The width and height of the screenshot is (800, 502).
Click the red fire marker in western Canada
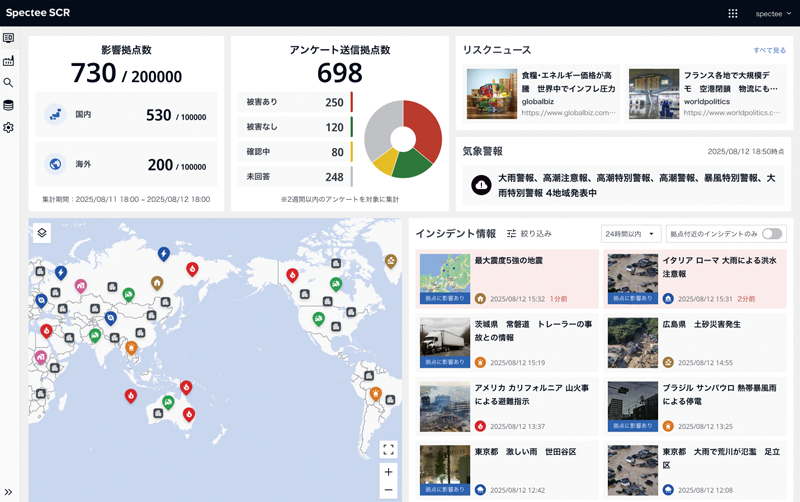pos(292,275)
